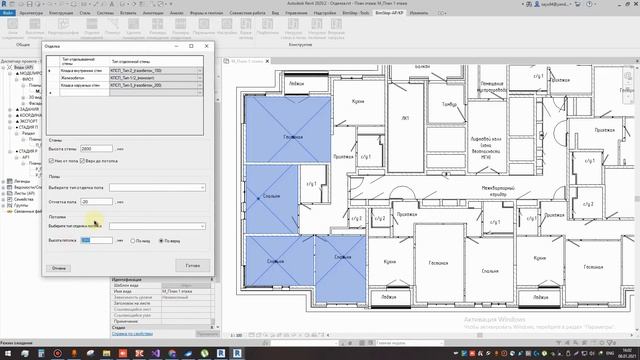This screenshot has width=640, height=360.
Task: Toggle the 'Верх до потолка' checkbox
Action: (x=82, y=161)
